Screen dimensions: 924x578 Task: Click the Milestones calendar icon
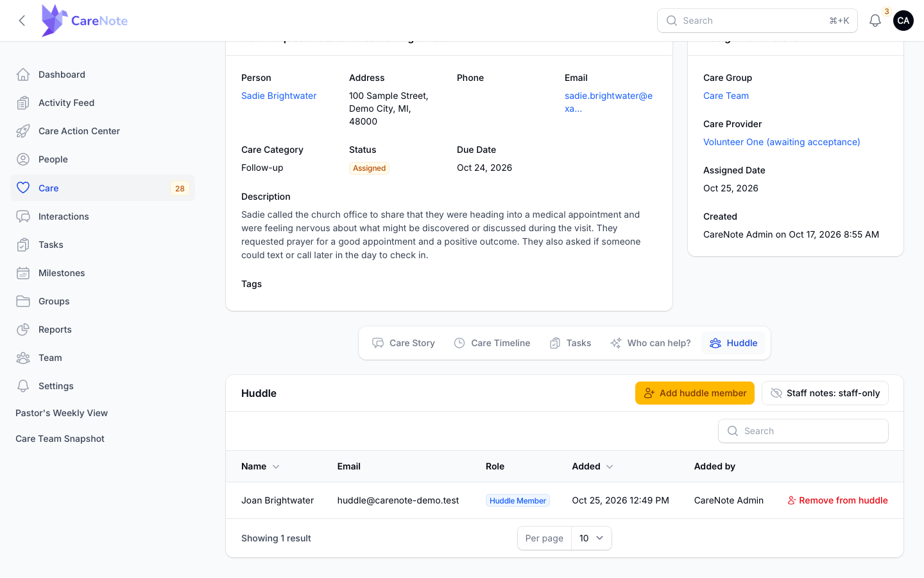point(23,273)
